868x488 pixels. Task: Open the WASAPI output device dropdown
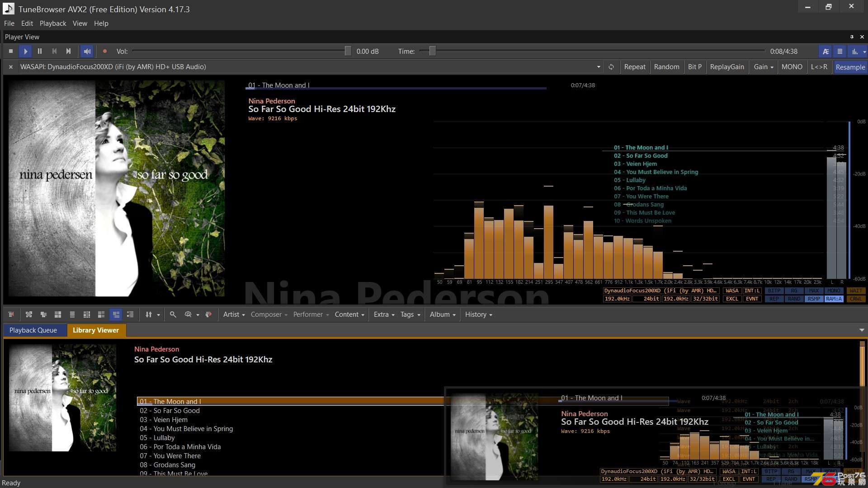click(x=599, y=67)
